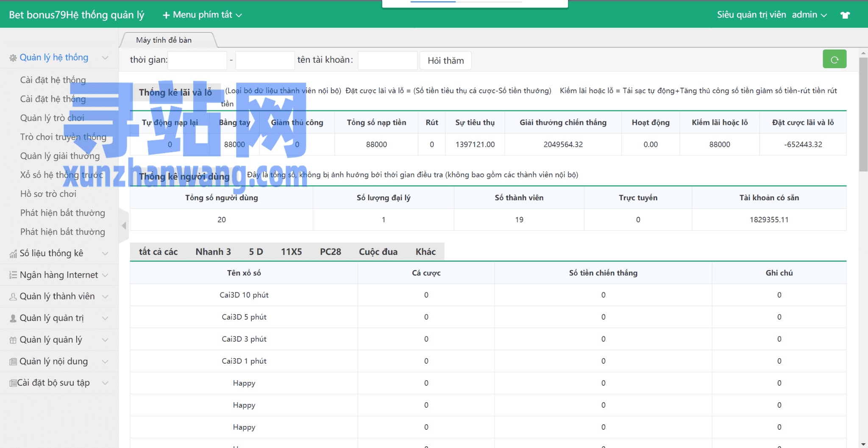Click the gift icon beside Quản lý quản lý
This screenshot has height=448, width=868.
13,340
